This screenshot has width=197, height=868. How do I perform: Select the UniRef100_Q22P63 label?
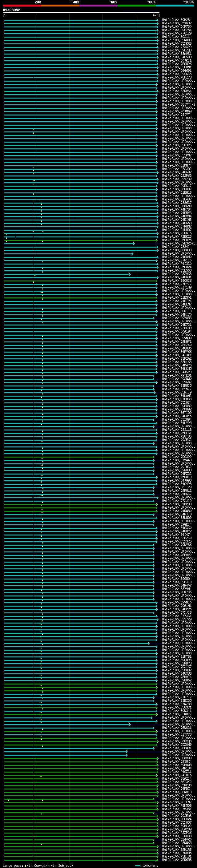(177, 176)
